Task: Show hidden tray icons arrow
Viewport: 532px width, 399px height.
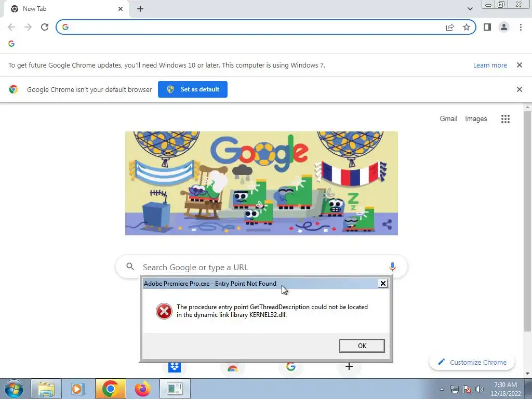Action: coord(442,389)
